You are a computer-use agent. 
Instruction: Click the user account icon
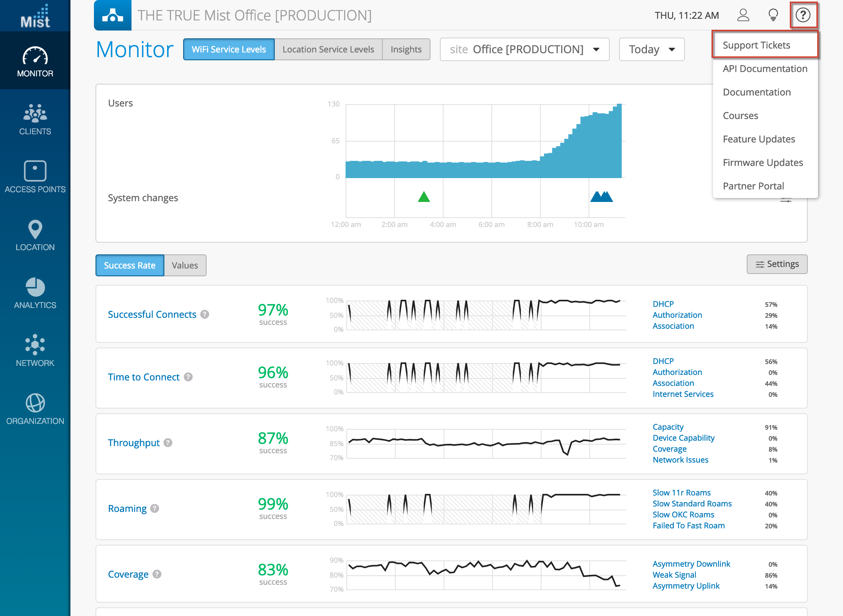point(743,15)
